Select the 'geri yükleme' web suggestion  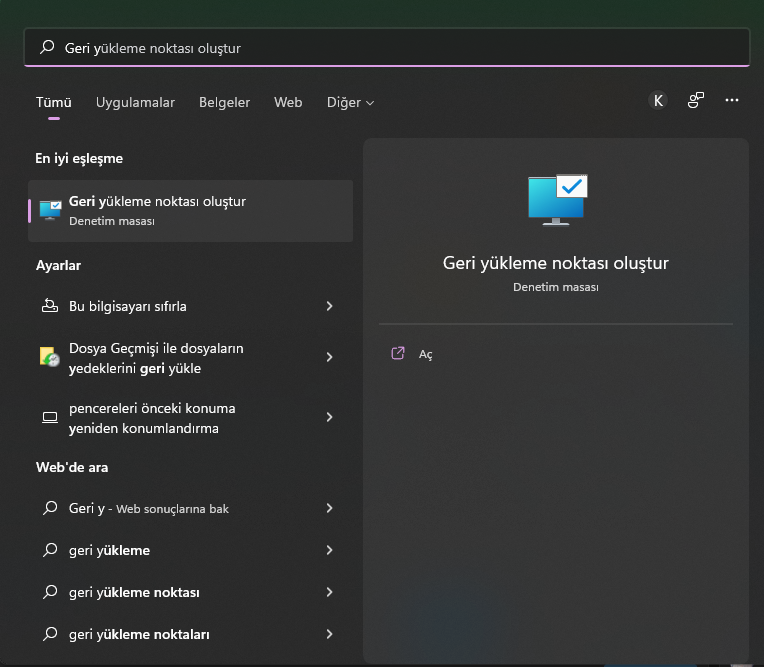(x=191, y=550)
